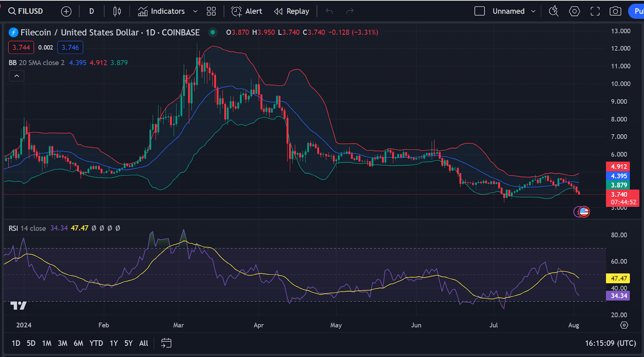Click the 4.395 basis price label
Viewport: 644px width, 357px height.
tap(618, 176)
